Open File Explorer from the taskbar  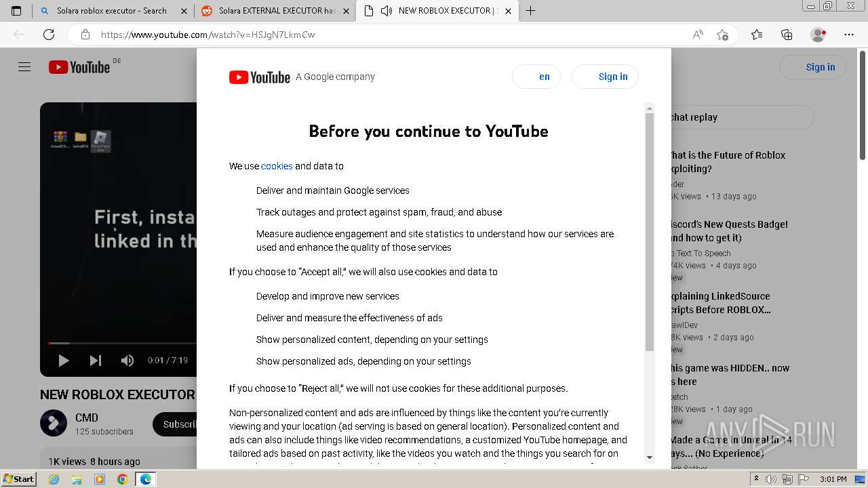tap(77, 479)
